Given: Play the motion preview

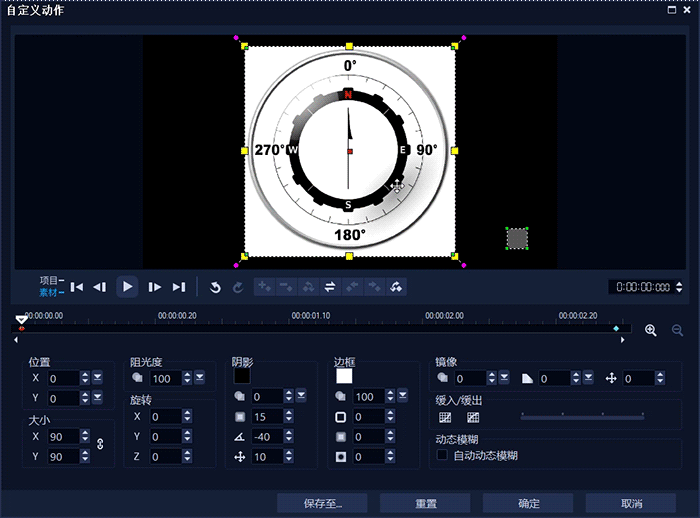Looking at the screenshot, I should pyautogui.click(x=127, y=287).
